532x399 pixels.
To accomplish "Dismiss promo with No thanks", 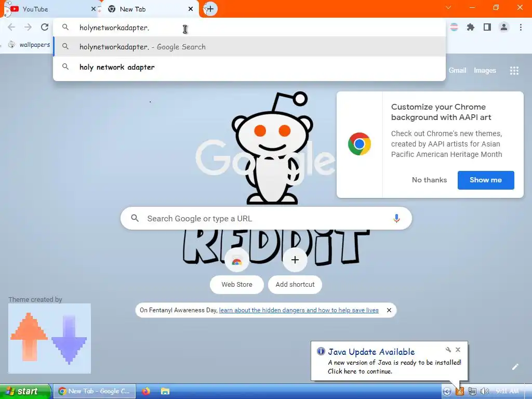I will tap(429, 180).
